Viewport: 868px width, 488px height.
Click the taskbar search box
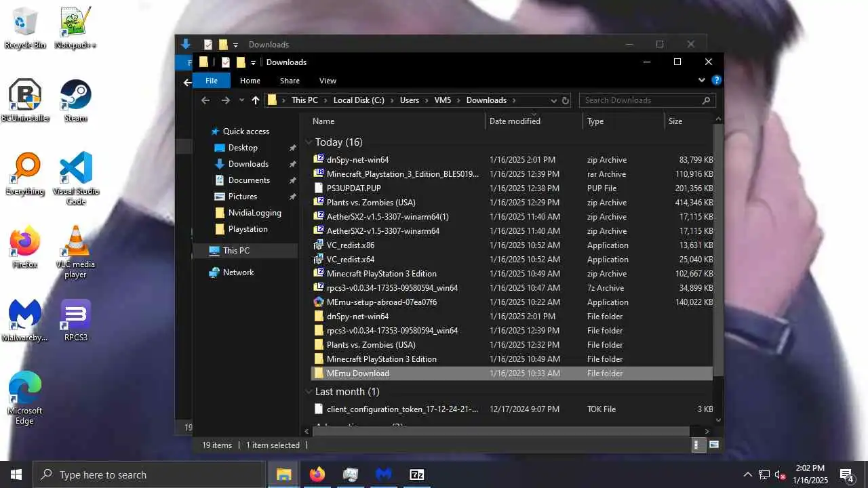coord(149,474)
